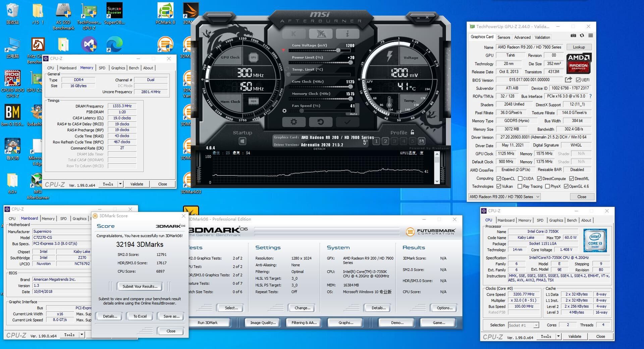This screenshot has width=644, height=349.
Task: Click the Core Clock slider handle in Afterburner
Action: click(351, 87)
